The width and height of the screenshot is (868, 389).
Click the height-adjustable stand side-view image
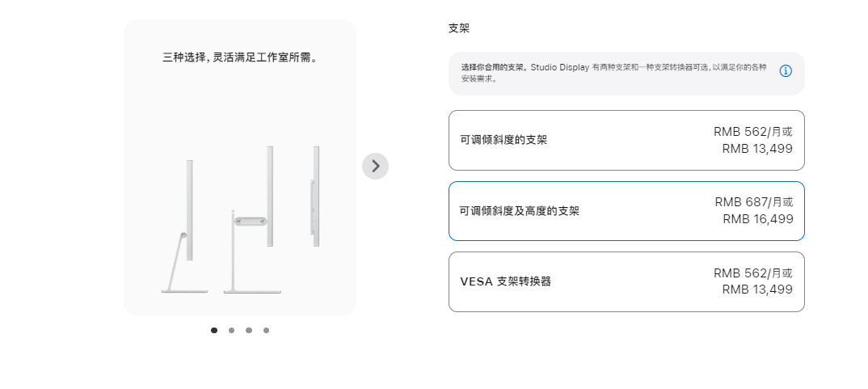pos(252,219)
